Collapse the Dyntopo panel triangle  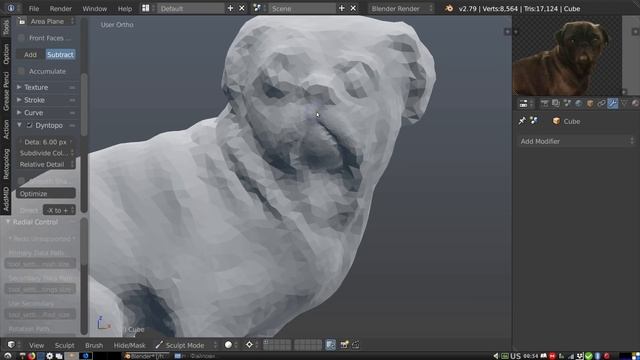tap(19, 125)
